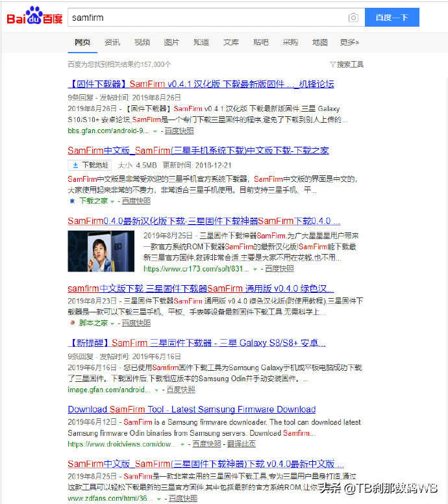Image resolution: width=448 pixels, height=504 pixels.
Task: Switch to the 视频 tab
Action: click(142, 42)
